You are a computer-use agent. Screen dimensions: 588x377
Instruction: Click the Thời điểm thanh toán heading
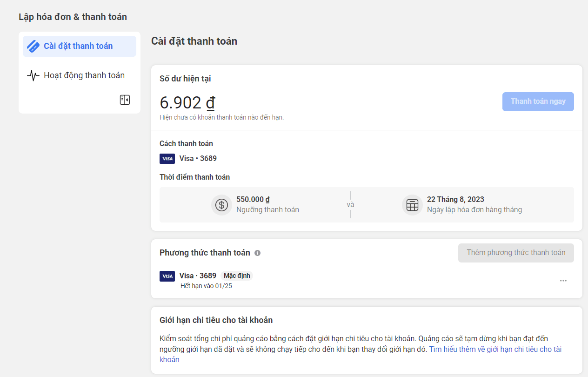(x=194, y=177)
